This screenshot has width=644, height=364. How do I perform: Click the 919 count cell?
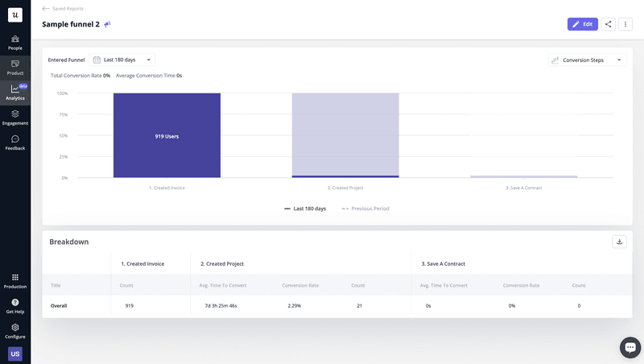coord(130,306)
